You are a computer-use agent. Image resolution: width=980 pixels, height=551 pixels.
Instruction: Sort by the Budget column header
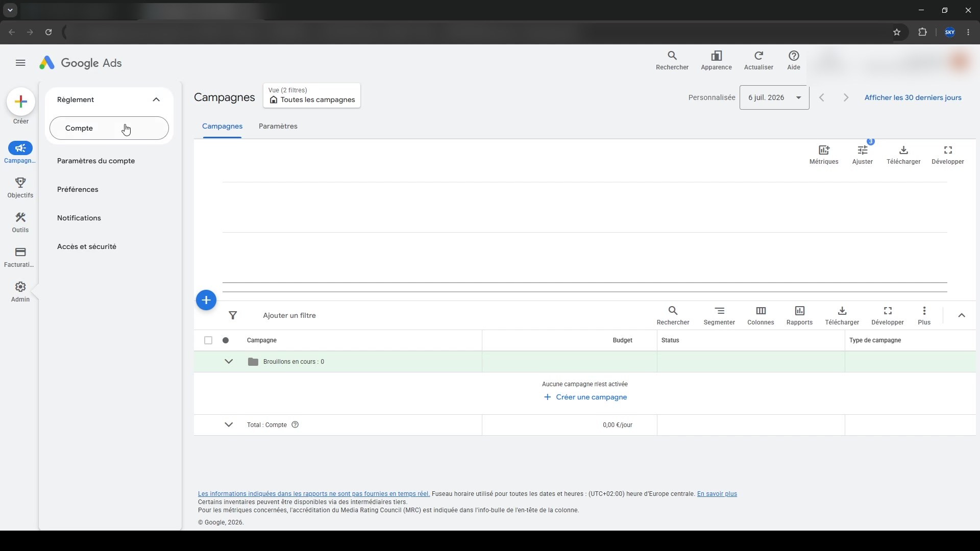point(622,340)
